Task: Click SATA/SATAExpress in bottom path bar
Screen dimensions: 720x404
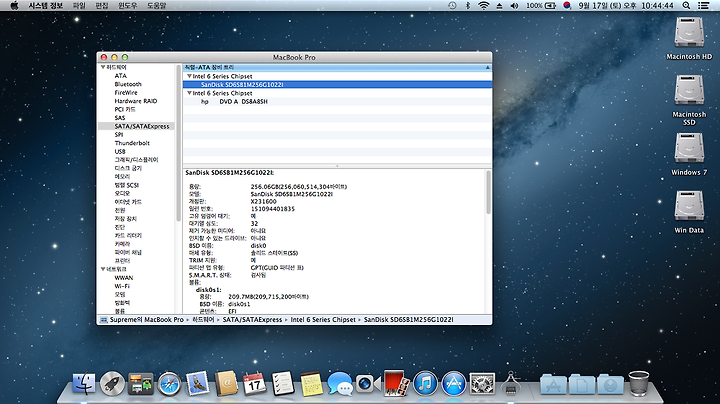Action: pyautogui.click(x=253, y=320)
